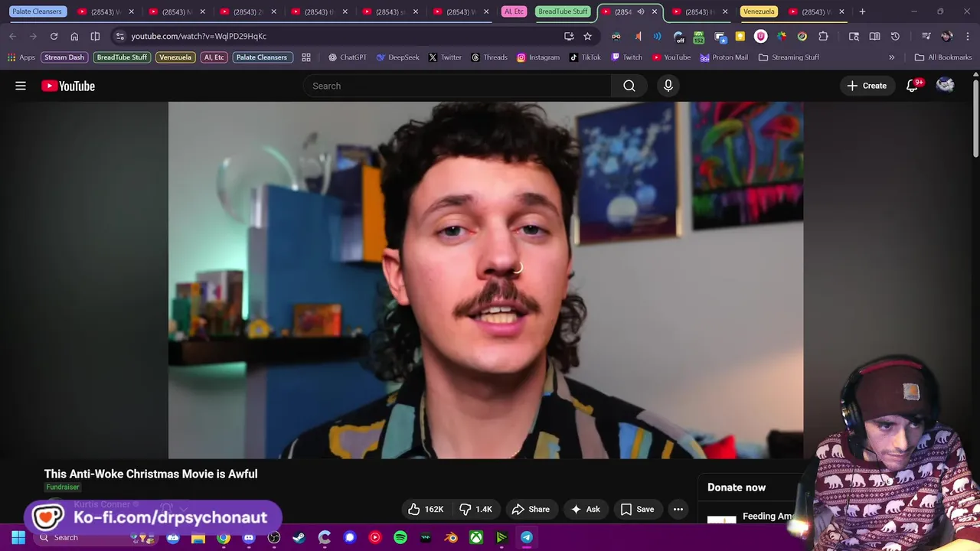Open more actions ellipsis under video

click(678, 509)
